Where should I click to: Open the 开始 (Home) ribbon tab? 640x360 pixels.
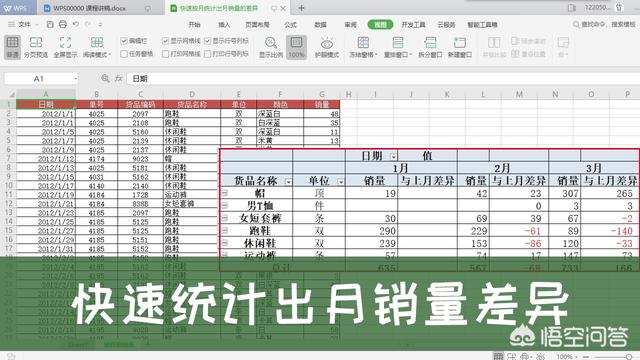click(194, 24)
